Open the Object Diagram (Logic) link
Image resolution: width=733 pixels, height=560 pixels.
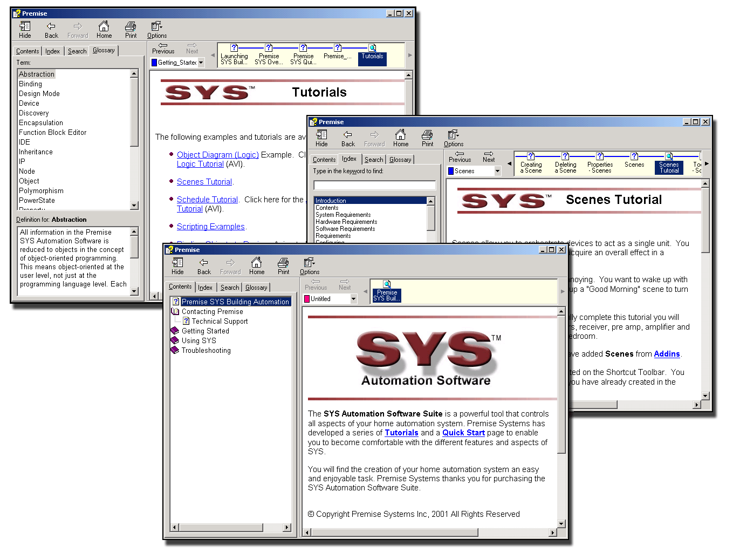point(218,155)
